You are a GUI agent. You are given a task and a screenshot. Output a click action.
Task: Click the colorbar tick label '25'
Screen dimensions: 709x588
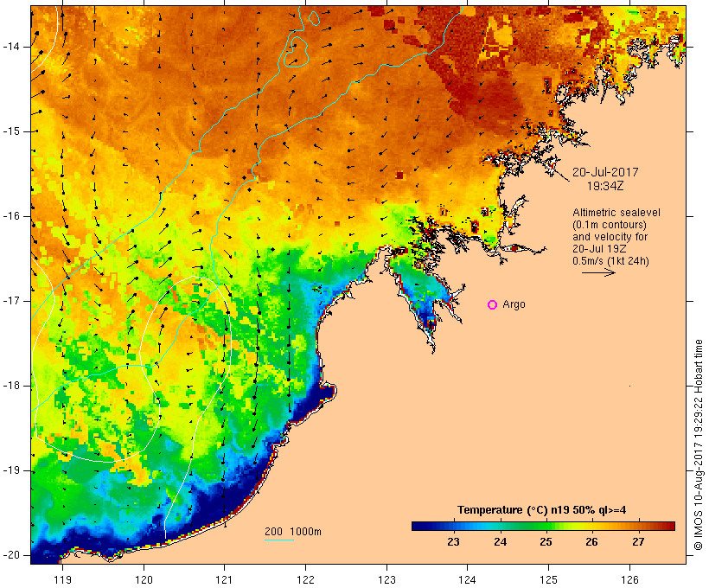click(x=546, y=542)
